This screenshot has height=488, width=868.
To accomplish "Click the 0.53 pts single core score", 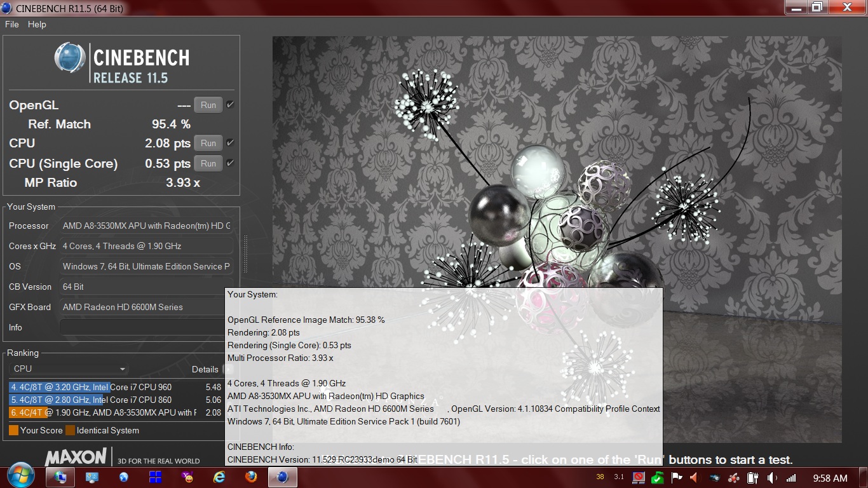I will tap(168, 163).
